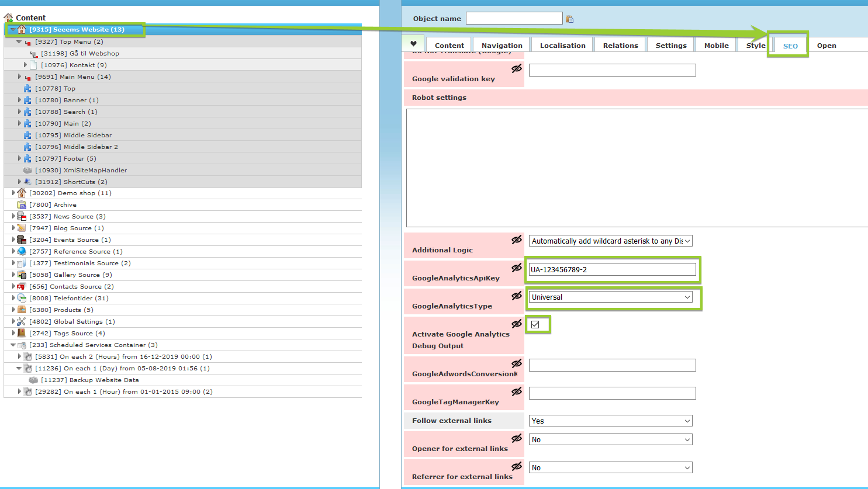Click the GoogleAnalyticsApiKey field
This screenshot has height=489, width=868.
pyautogui.click(x=612, y=269)
